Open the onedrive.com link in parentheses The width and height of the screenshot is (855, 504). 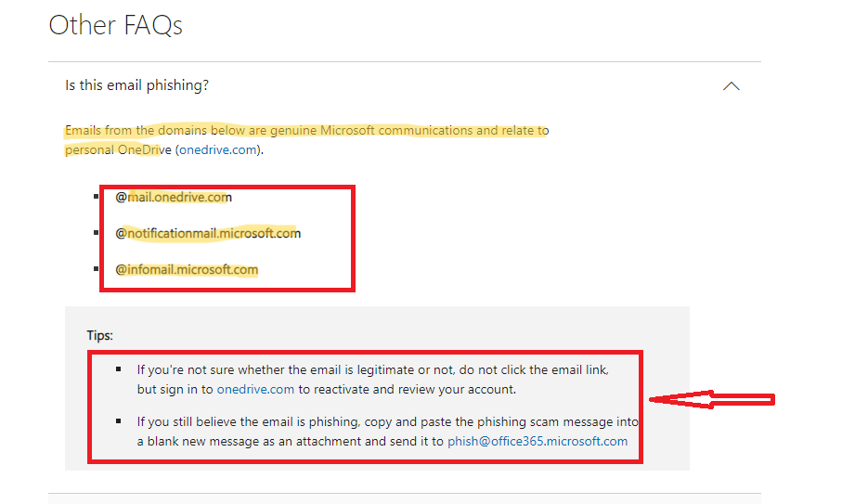(218, 150)
